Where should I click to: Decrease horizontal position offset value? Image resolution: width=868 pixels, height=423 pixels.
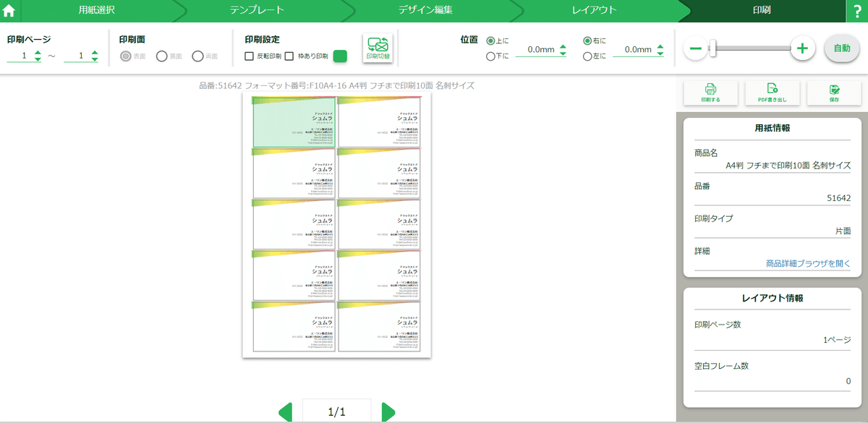[x=660, y=53]
